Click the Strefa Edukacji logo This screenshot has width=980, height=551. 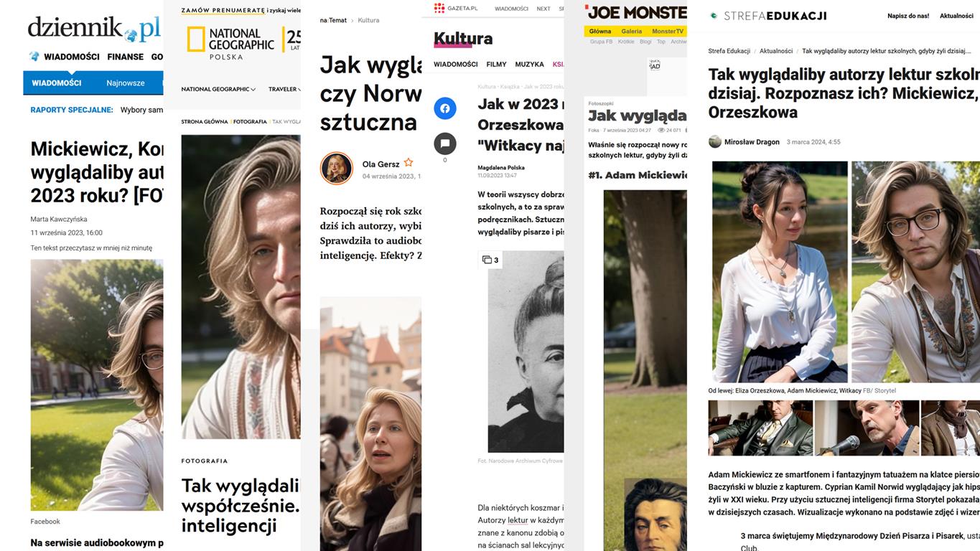coord(767,16)
